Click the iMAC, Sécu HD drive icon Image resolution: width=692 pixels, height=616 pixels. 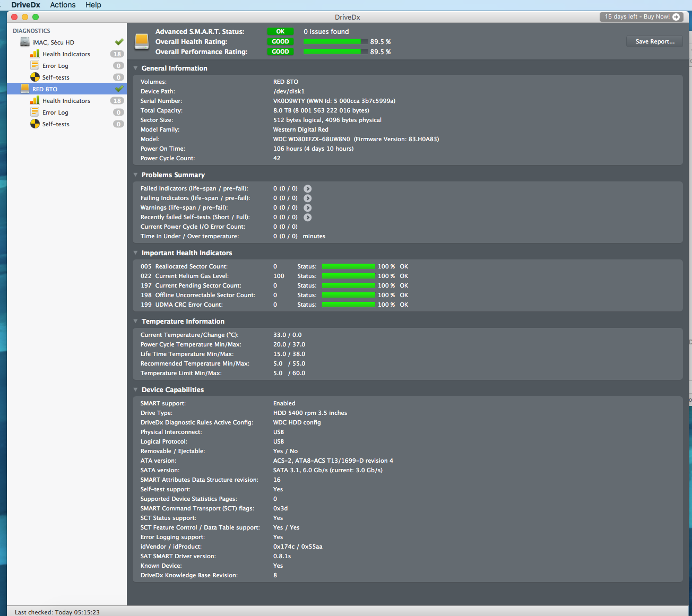tap(25, 42)
